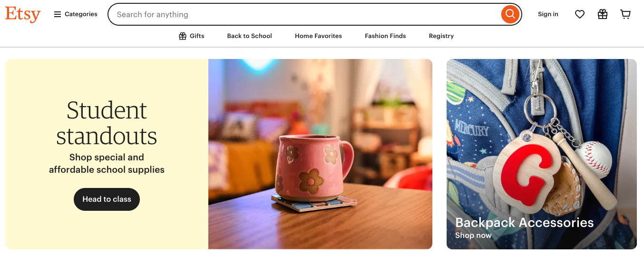Click the letter G keychain photo
Image resolution: width=644 pixels, height=256 pixels.
(x=542, y=154)
